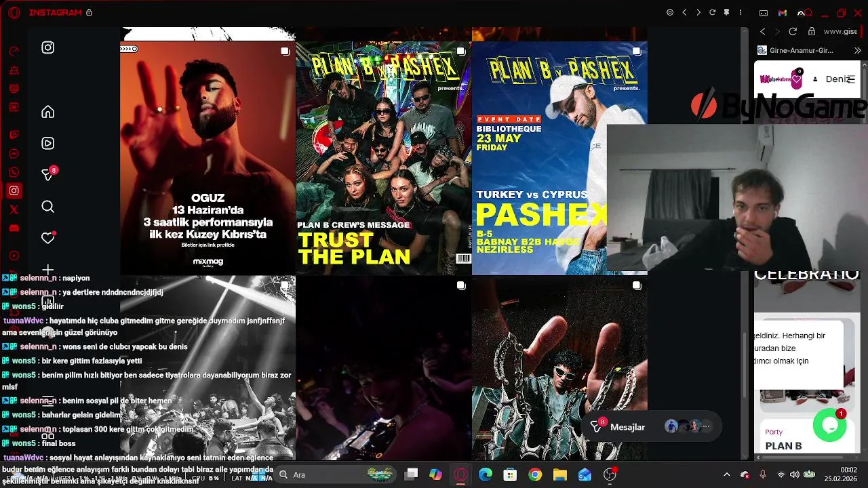
Task: Open Twitch in the Opera sidebar
Action: click(14, 135)
